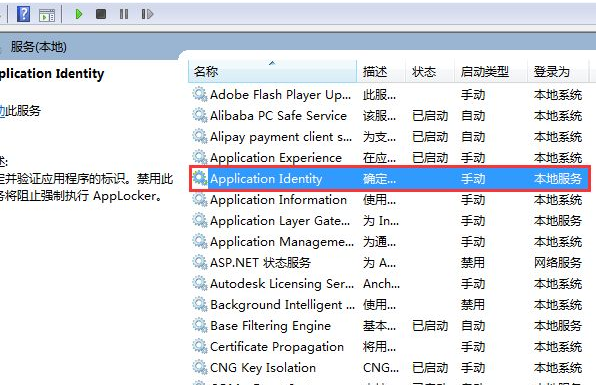Image resolution: width=596 pixels, height=385 pixels.
Task: Select the Application Identity service name
Action: [x=266, y=179]
